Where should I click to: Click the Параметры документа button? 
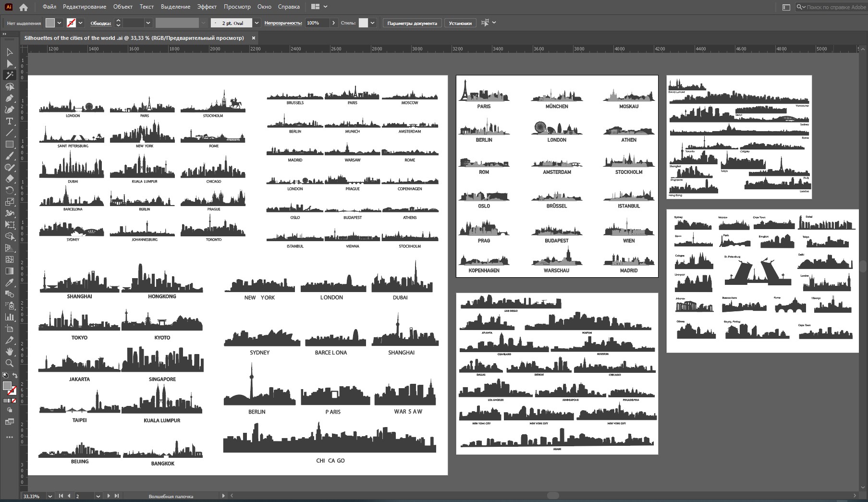pos(412,23)
